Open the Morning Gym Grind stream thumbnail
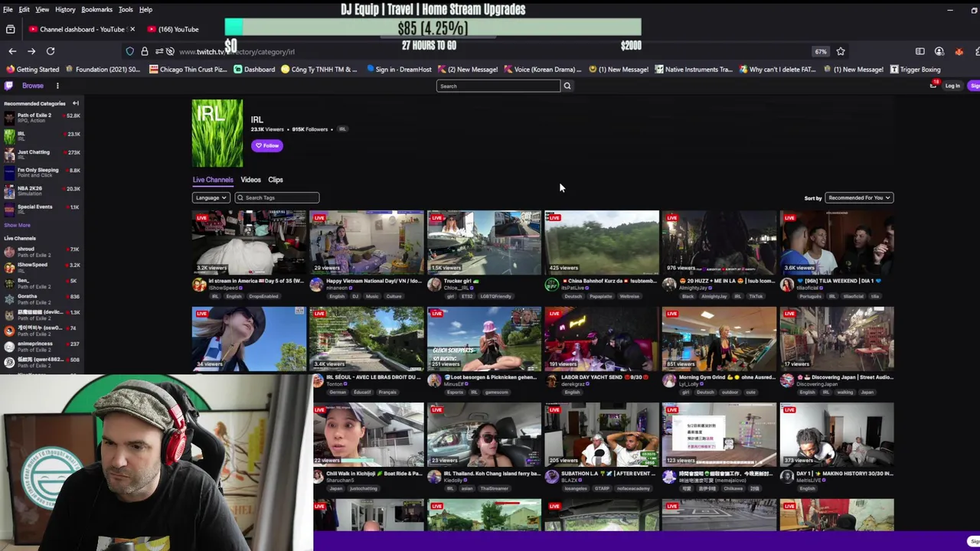The image size is (980, 551). point(719,339)
